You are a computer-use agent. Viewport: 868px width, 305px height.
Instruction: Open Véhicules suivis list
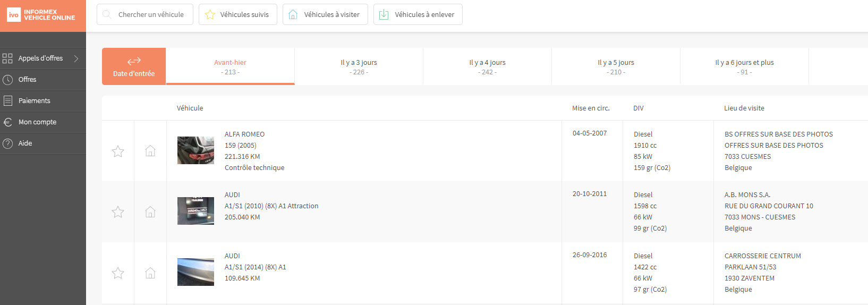pos(238,14)
